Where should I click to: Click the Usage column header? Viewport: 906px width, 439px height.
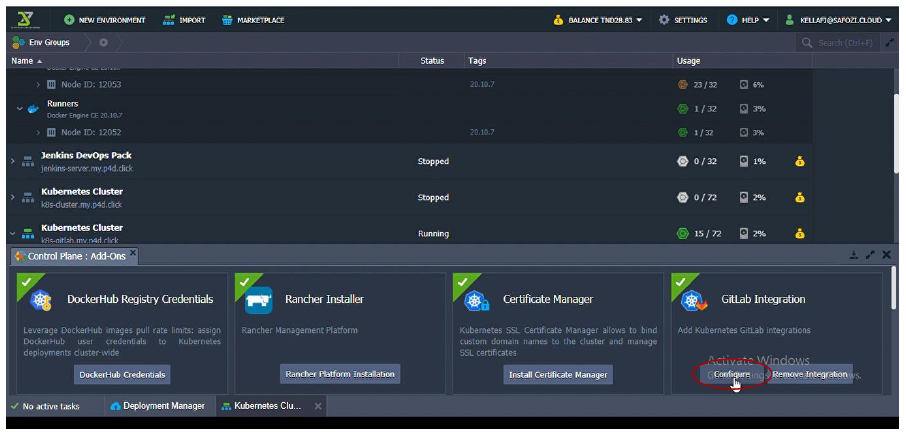point(688,61)
